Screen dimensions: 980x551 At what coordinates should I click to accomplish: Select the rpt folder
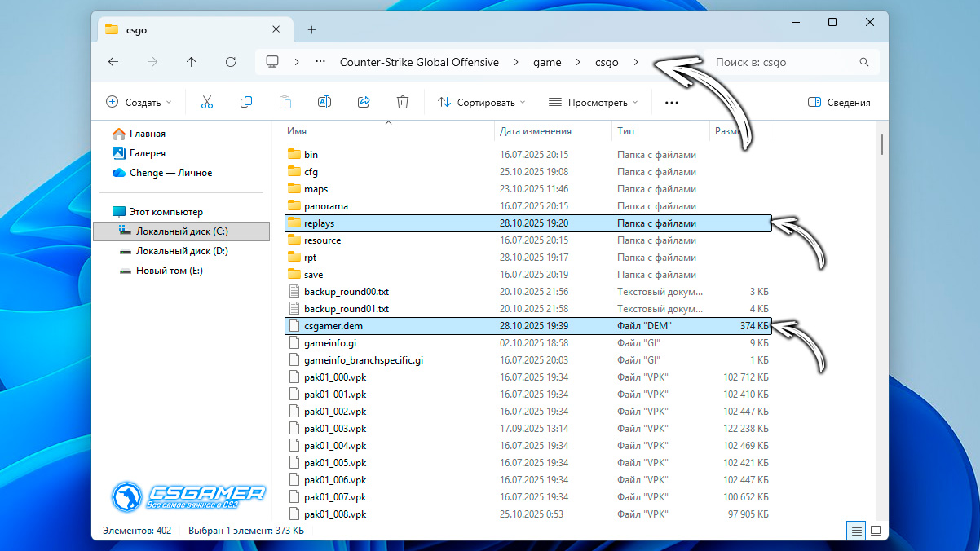[528, 258]
